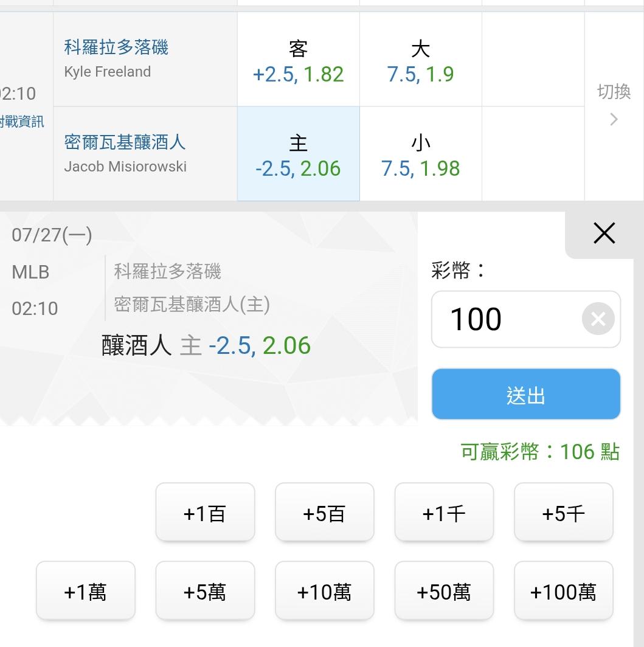Add stake with the +50萬 button

pyautogui.click(x=444, y=590)
